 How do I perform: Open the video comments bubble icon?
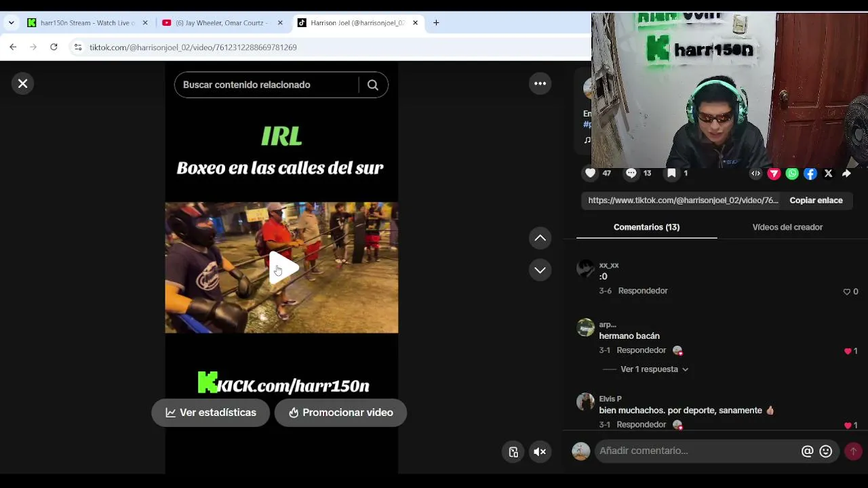(x=631, y=173)
